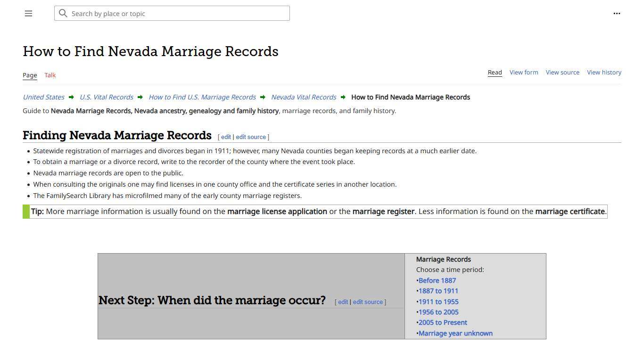Open How to Find U.S. Marriage Records
The height and width of the screenshot is (362, 644).
coord(202,97)
